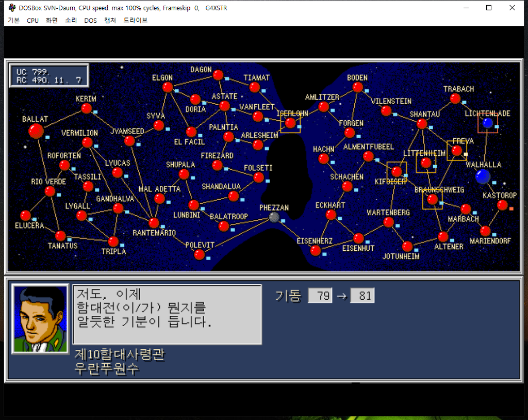The image size is (528, 420).
Task: Open the 기본 menu
Action: [x=13, y=20]
